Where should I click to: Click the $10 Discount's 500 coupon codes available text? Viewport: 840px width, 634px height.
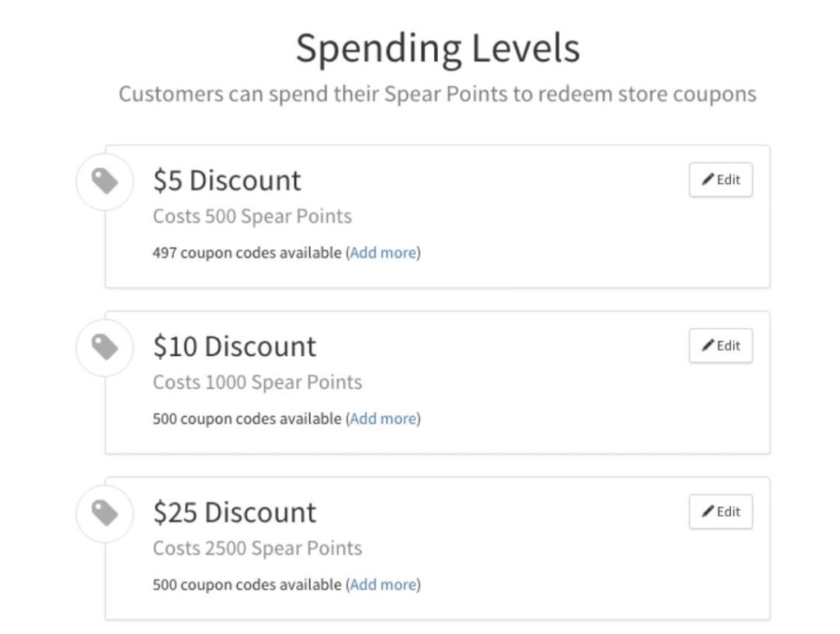[247, 419]
